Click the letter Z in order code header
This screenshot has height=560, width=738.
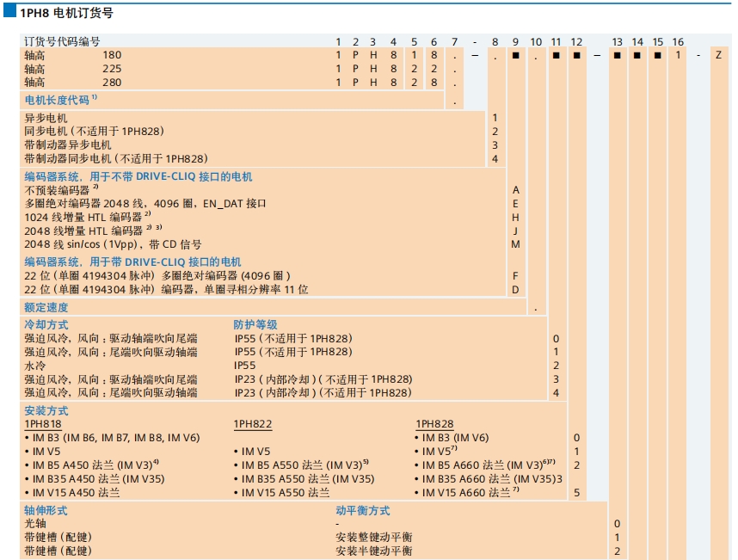tap(718, 55)
